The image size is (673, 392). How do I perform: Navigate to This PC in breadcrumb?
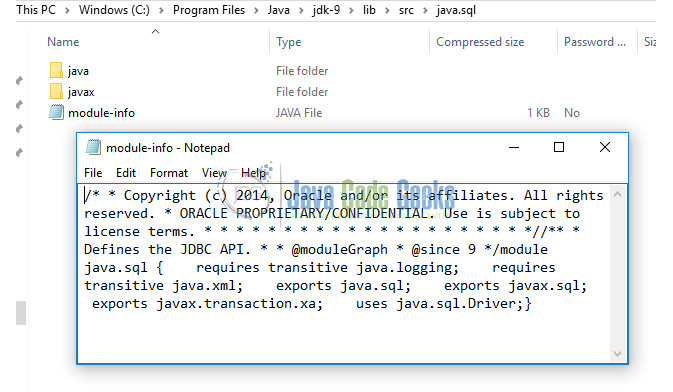click(36, 10)
